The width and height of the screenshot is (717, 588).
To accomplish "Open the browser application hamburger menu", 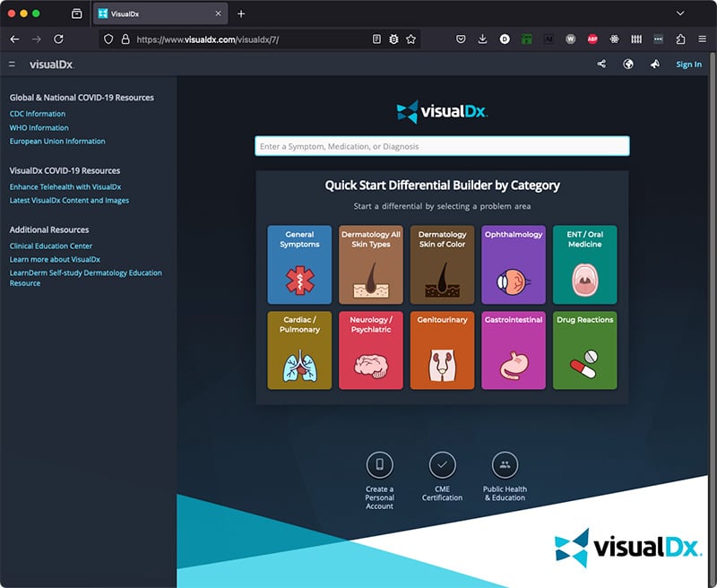I will (703, 39).
